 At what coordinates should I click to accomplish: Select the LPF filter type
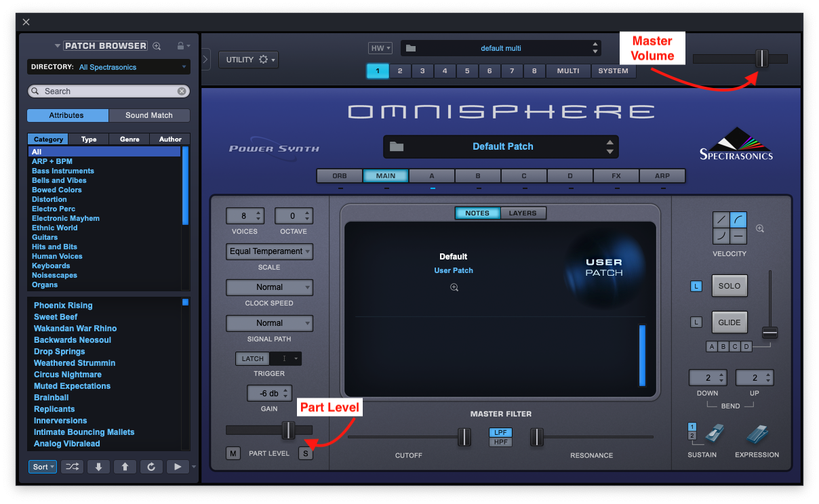(x=501, y=433)
